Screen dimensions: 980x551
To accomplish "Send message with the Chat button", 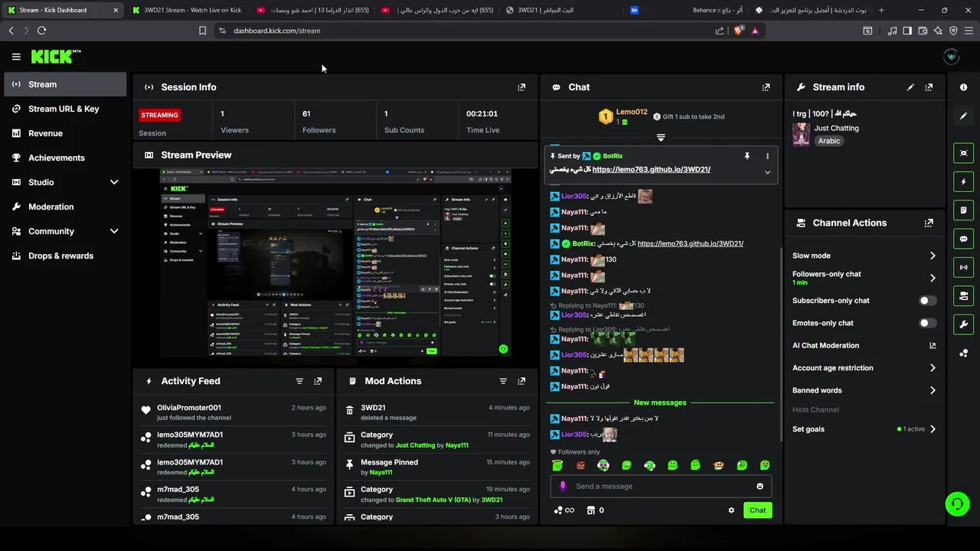I will pos(757,510).
